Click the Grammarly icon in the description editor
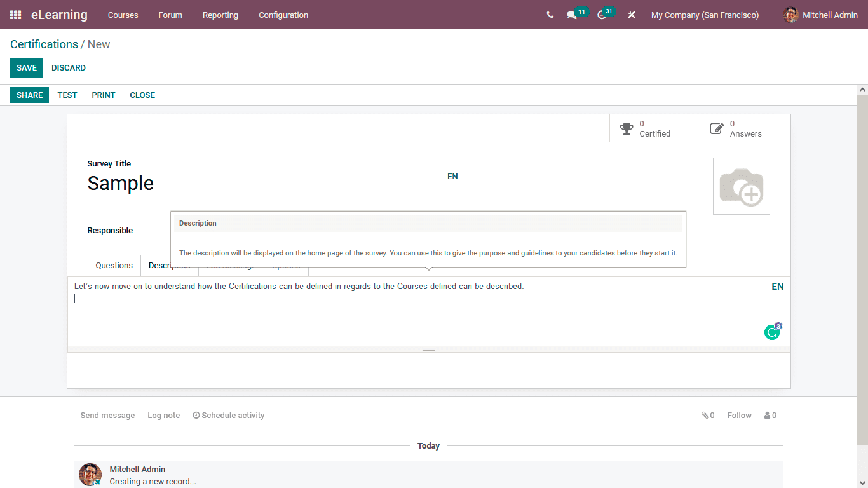The height and width of the screenshot is (488, 868). (x=771, y=332)
